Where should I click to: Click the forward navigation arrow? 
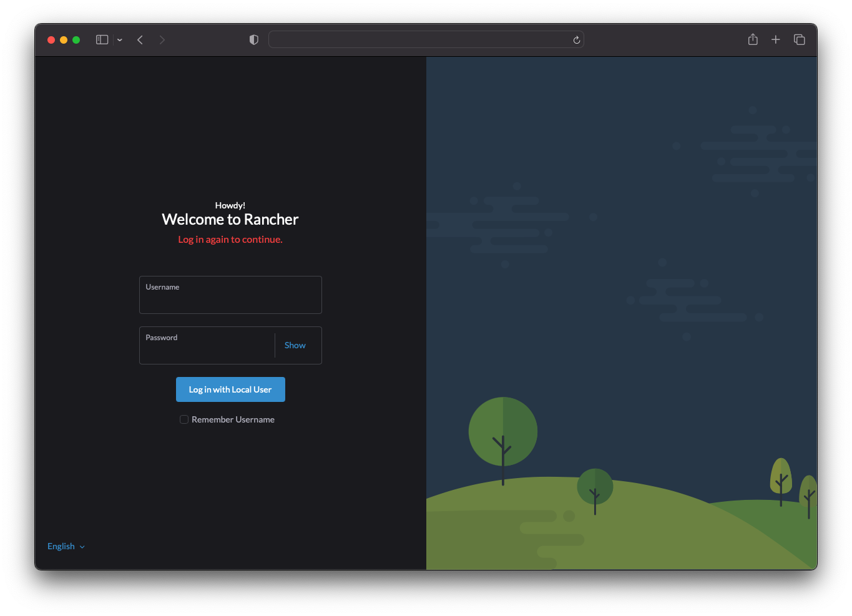pyautogui.click(x=162, y=39)
